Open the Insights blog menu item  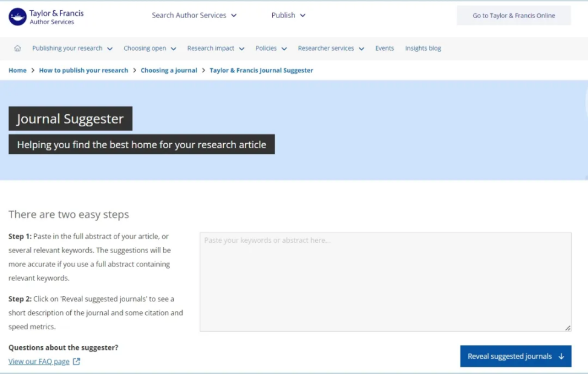[423, 48]
